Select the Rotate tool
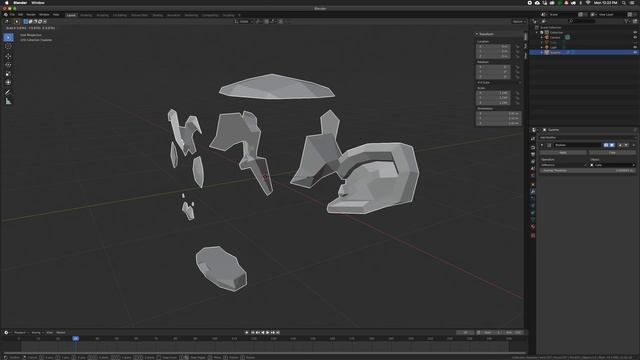This screenshot has width=640, height=360. (8, 65)
